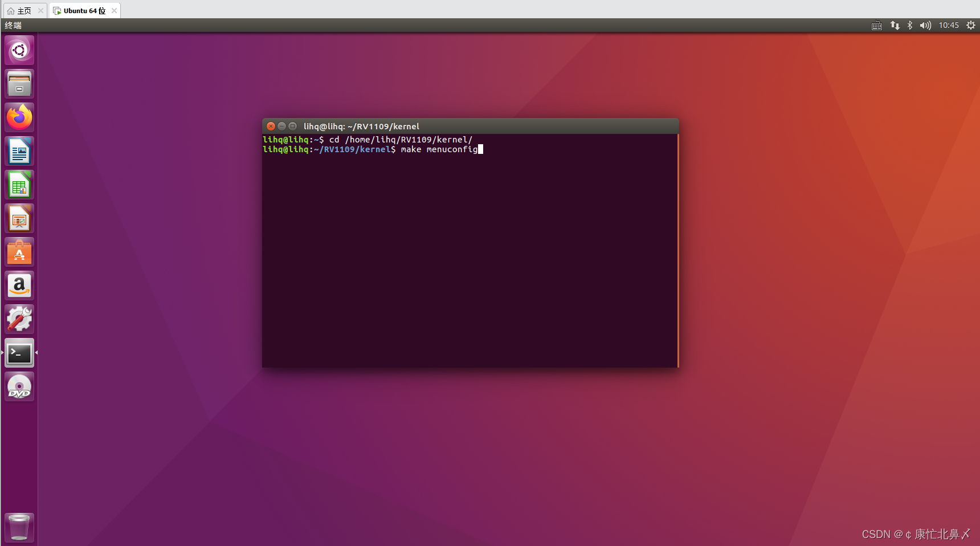Open the keyboard input method indicator

pyautogui.click(x=877, y=25)
